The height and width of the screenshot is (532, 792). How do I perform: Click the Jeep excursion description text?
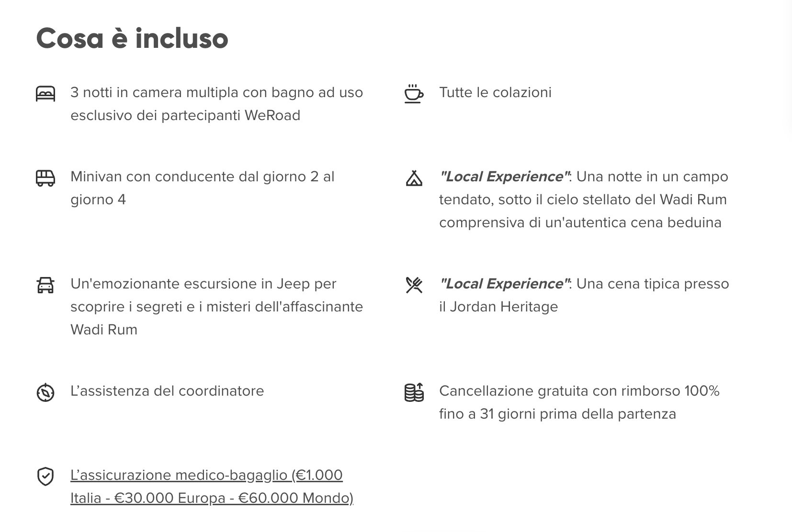(x=216, y=307)
